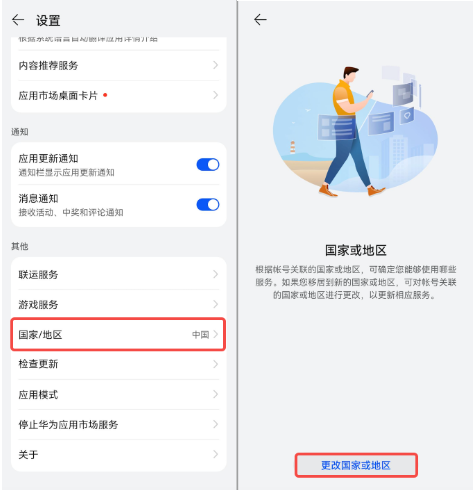Click red dot beside 应用市场桌面卡片
474x490 pixels.
[105, 95]
